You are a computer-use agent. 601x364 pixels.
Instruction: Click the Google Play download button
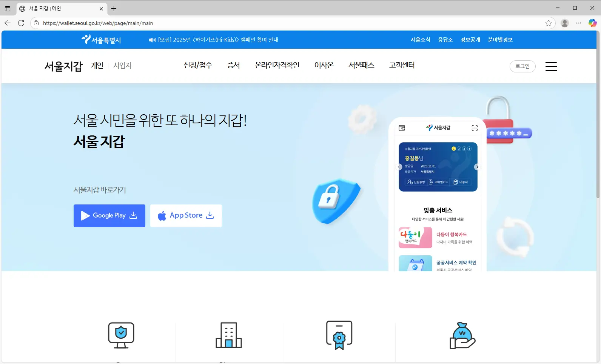tap(109, 216)
